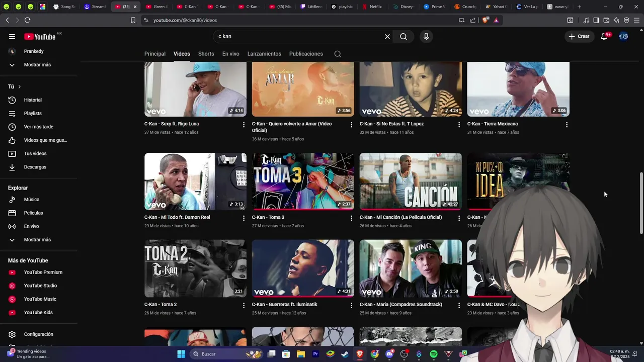Open options menu for Guerreros ft. Iluminatik

[x=352, y=305]
